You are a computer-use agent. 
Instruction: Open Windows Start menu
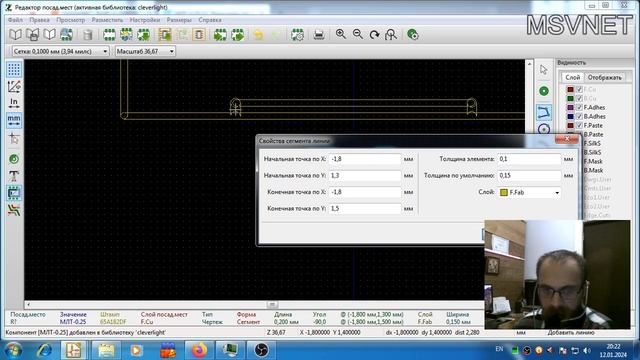[x=13, y=350]
